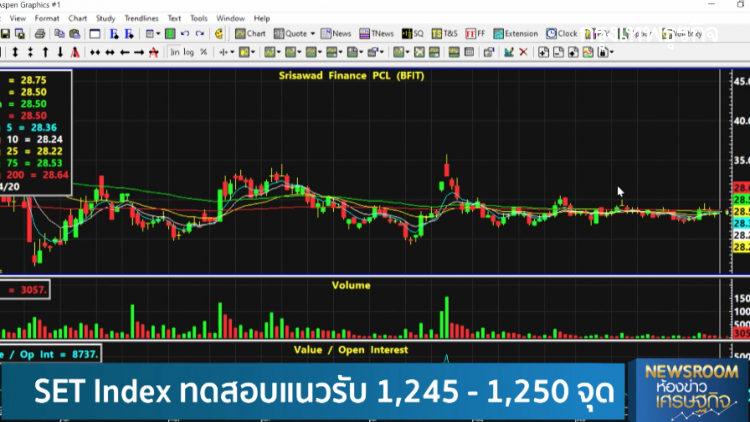Select the trendline drawing pencil icon
The image size is (750, 422).
[509, 52]
